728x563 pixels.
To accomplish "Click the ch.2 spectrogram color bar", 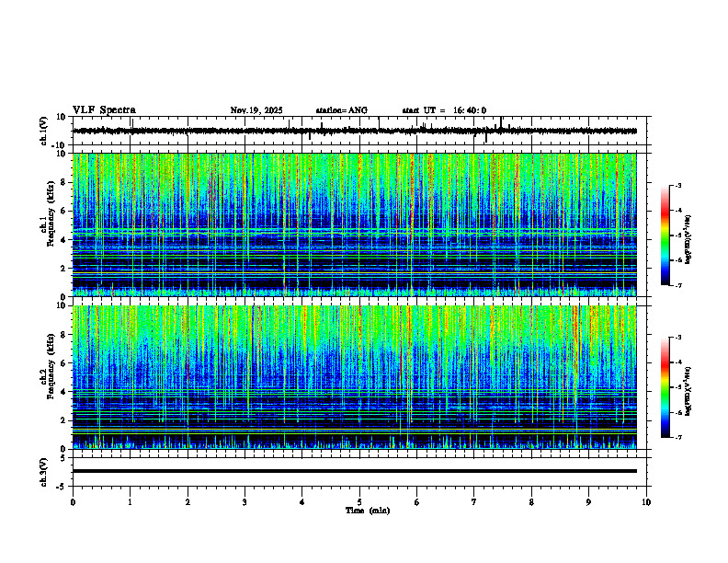I will tap(665, 387).
